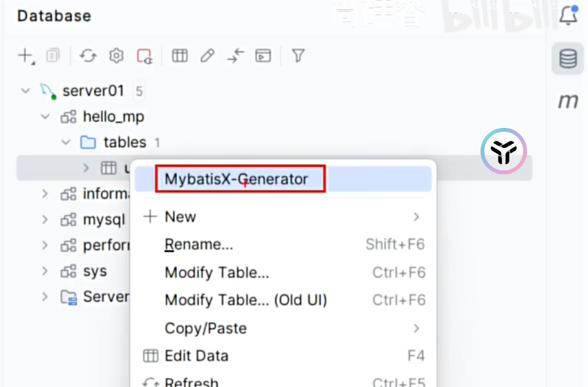Click the schema count badge 5
This screenshot has height=387, width=588.
coord(139,91)
